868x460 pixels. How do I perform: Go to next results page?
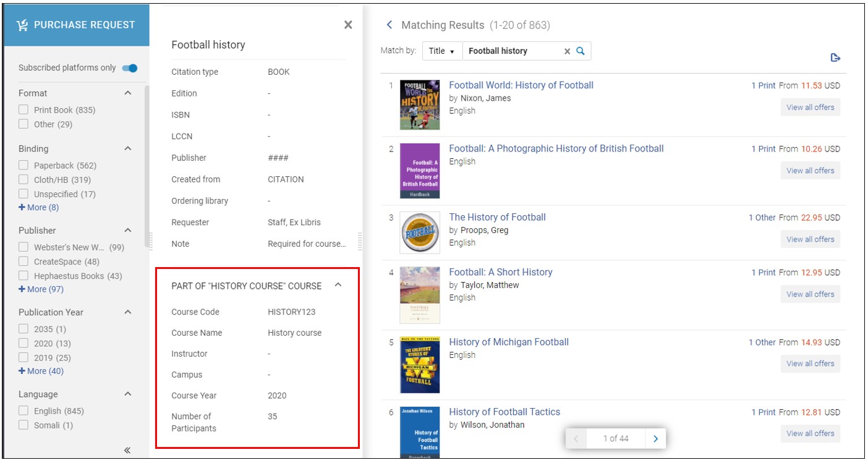(655, 438)
